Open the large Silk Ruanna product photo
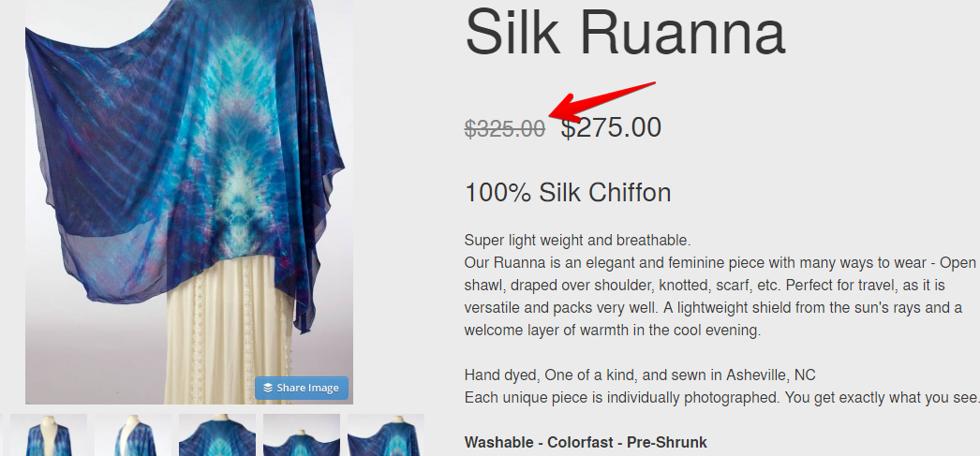The image size is (980, 456). [188, 201]
